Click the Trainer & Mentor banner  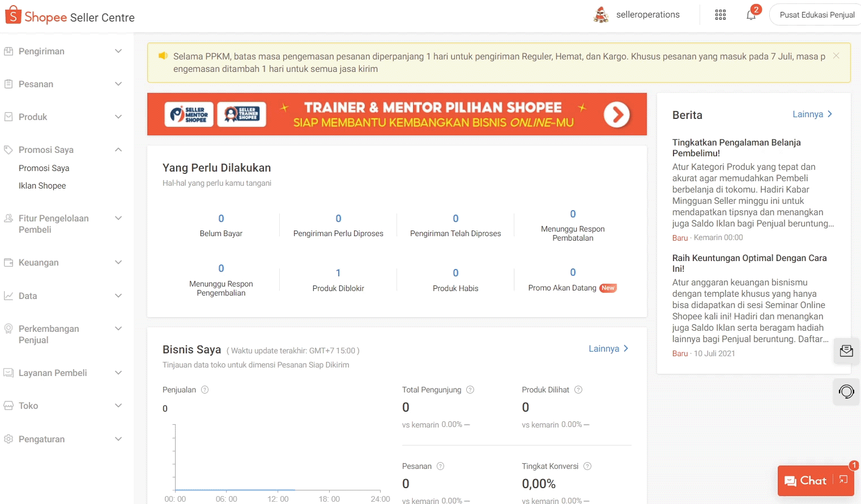tap(397, 114)
